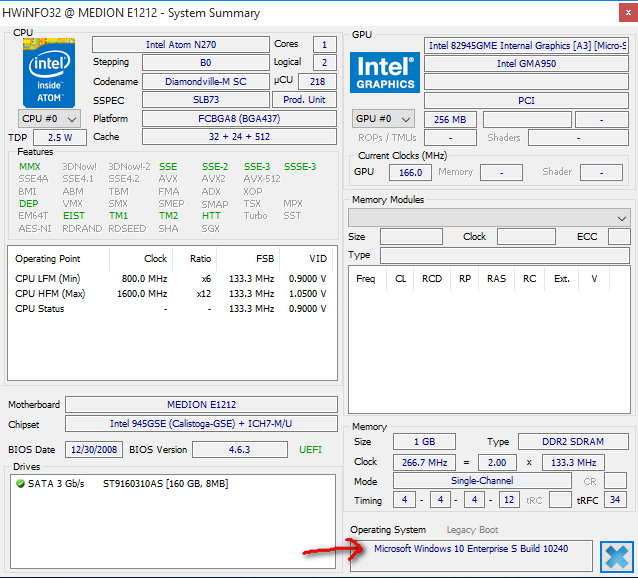638x578 pixels.
Task: Click the Windows 10 Enterprise S Build field
Action: click(x=471, y=556)
